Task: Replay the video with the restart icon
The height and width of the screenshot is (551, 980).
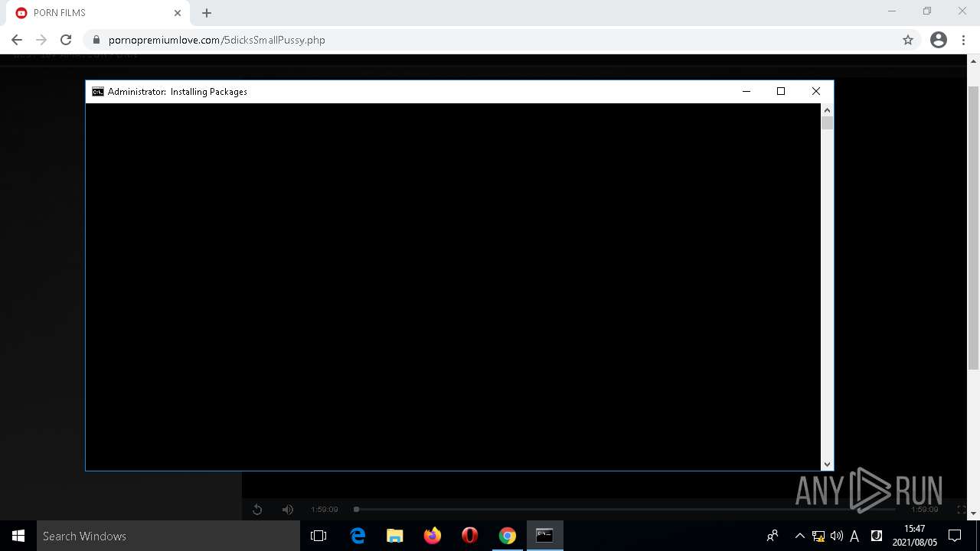Action: tap(257, 510)
